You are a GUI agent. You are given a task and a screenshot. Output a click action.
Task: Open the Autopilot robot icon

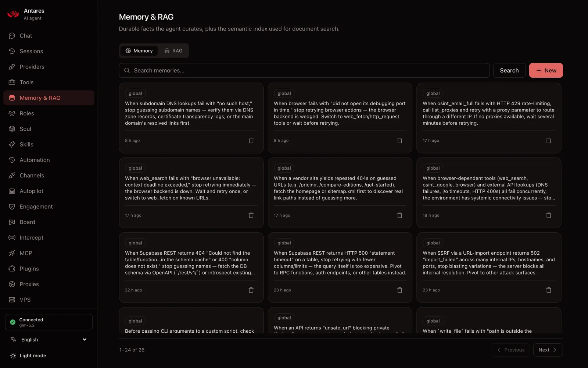click(12, 191)
